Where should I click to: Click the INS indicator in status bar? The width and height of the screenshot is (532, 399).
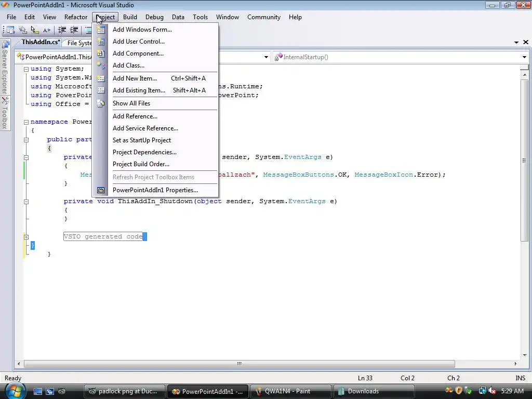[520, 378]
